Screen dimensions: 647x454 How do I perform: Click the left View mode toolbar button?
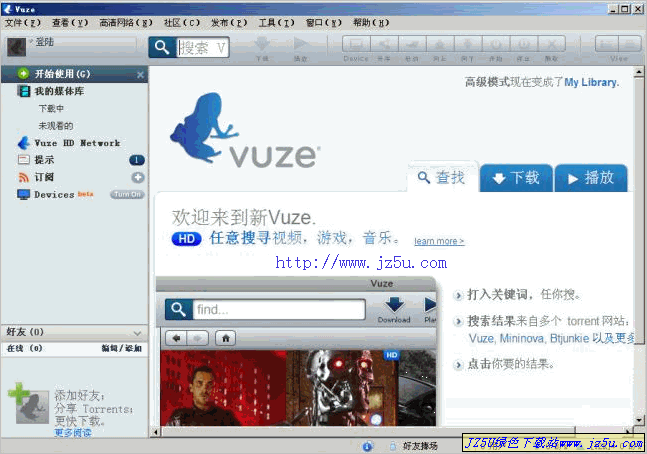coord(607,44)
